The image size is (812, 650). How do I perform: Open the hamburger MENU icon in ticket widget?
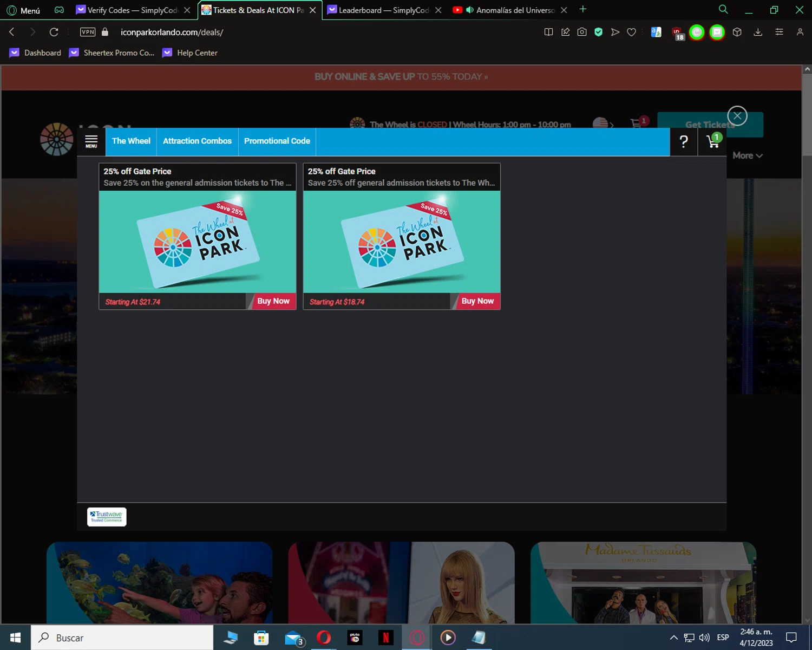tap(91, 141)
